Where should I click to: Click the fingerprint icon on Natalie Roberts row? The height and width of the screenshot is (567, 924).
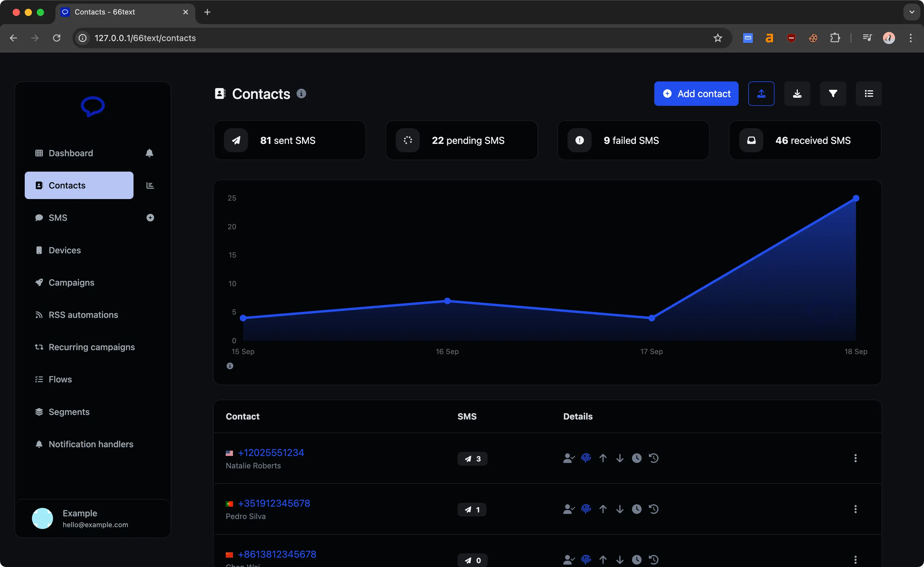pyautogui.click(x=586, y=458)
